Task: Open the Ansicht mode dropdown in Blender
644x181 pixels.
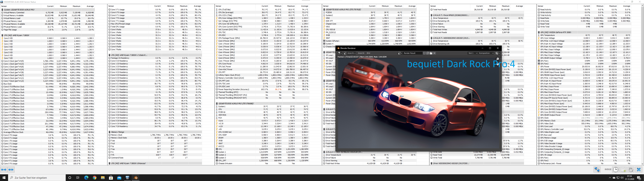Action: point(350,53)
